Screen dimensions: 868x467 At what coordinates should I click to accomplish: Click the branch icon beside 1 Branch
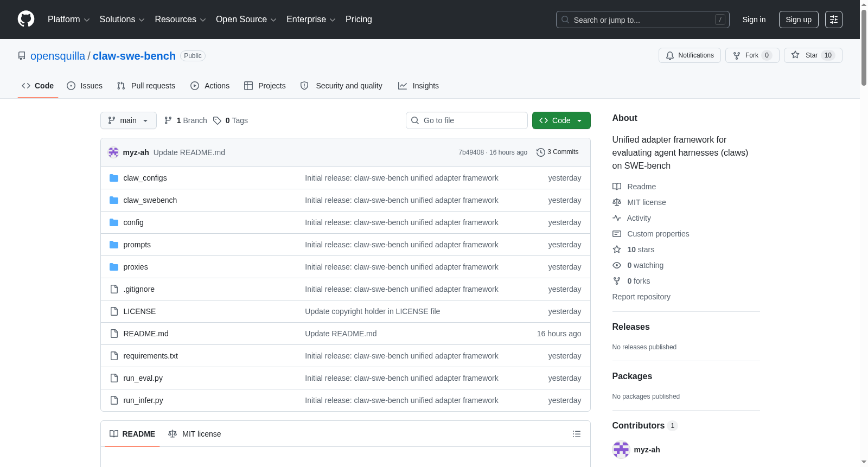click(x=168, y=120)
